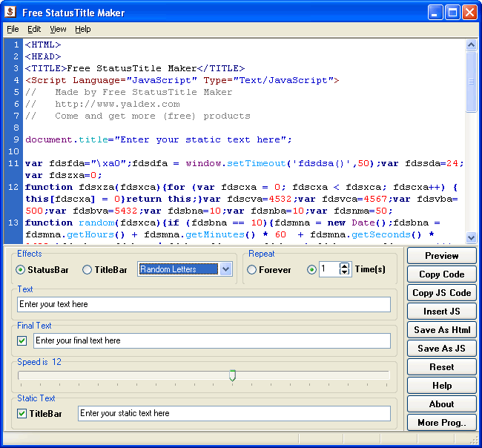Decrease repeat times with down spinner arrow

click(345, 272)
